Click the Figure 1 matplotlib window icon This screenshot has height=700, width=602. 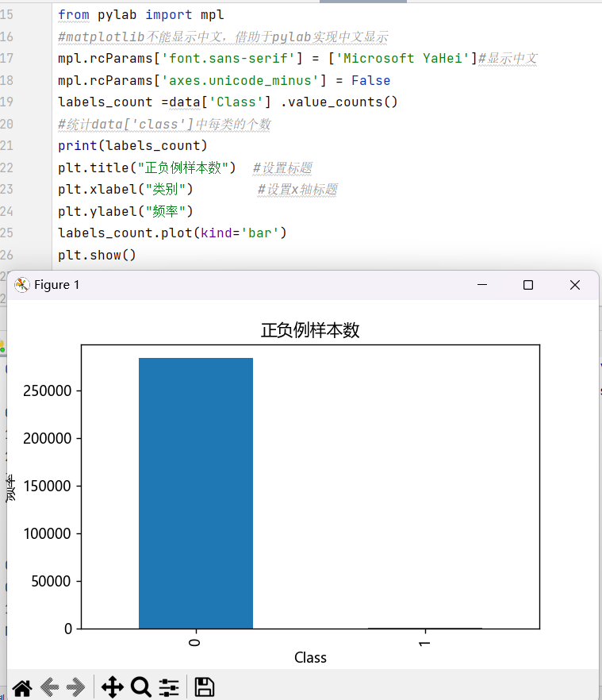pos(22,285)
